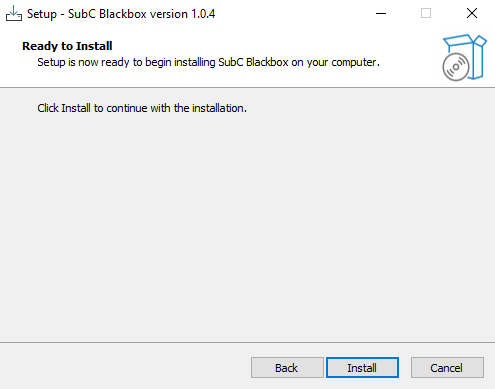
Task: Click the title text showing version 1.0.4
Action: click(121, 14)
